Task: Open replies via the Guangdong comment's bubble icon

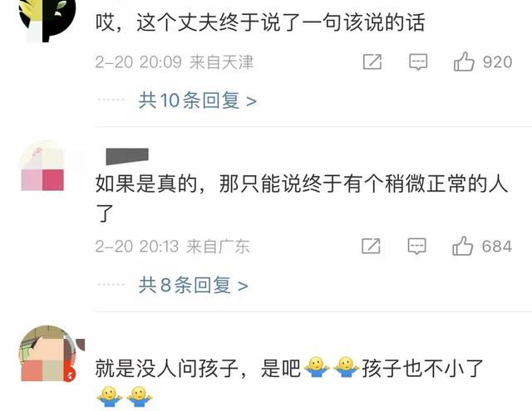Action: (416, 247)
